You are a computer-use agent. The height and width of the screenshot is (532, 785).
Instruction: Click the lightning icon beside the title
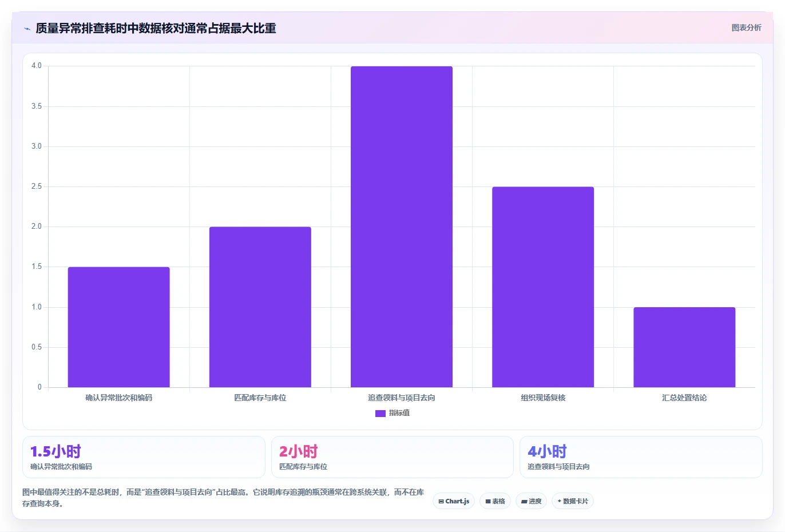27,29
